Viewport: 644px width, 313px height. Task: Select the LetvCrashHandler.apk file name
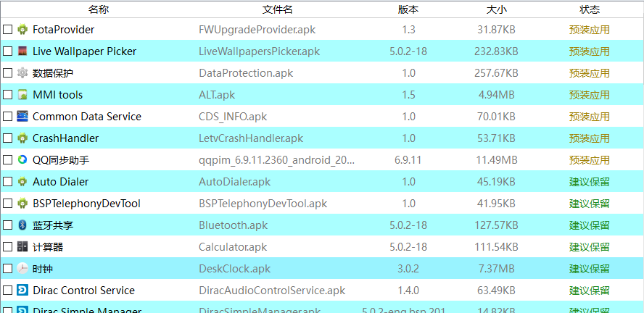251,138
